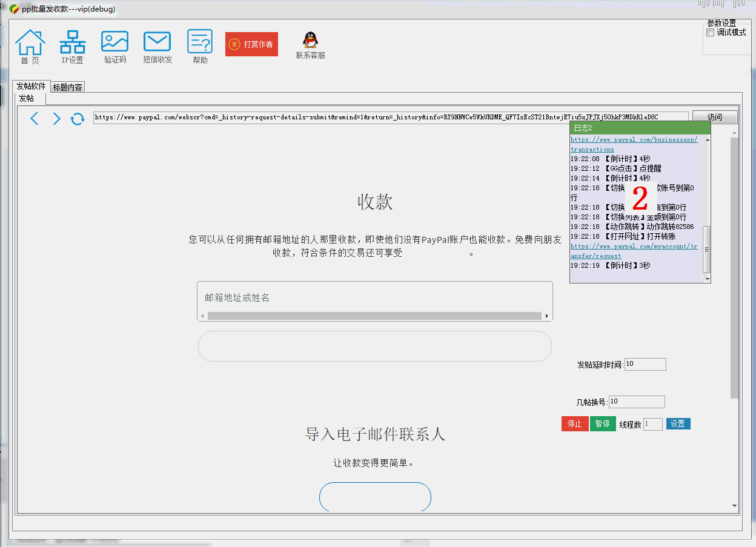Go back with the browser back arrow
The width and height of the screenshot is (756, 547).
(x=35, y=118)
